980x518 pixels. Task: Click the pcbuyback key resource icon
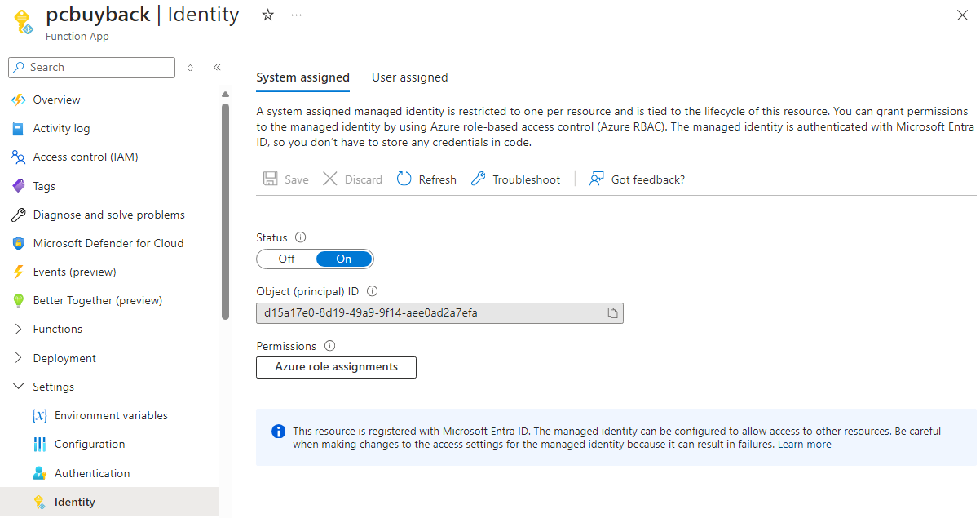click(x=23, y=21)
